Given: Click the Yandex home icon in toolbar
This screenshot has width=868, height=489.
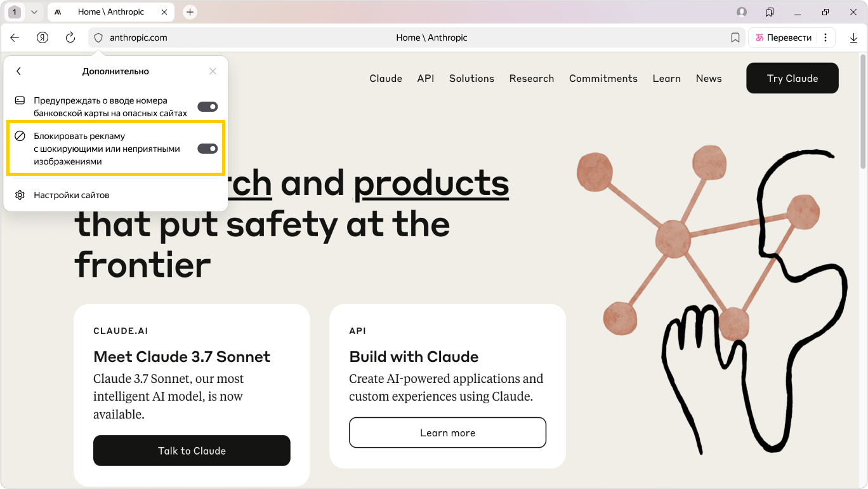Looking at the screenshot, I should pos(43,37).
